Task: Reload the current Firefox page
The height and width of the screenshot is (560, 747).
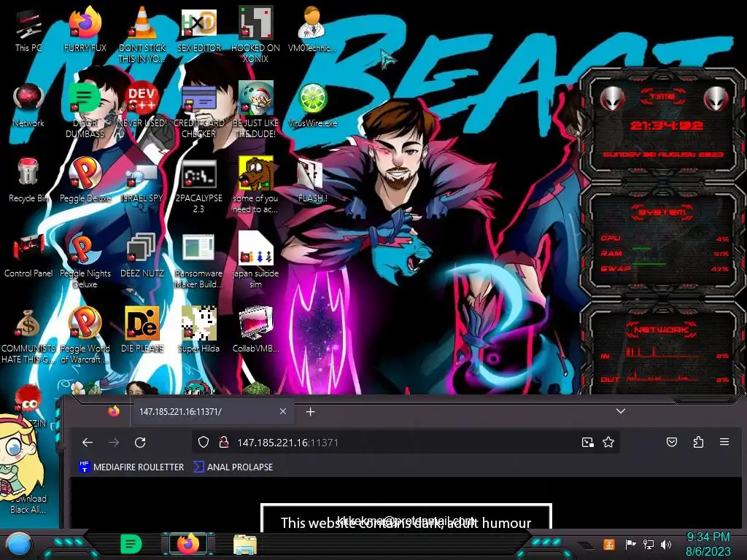Action: (140, 443)
